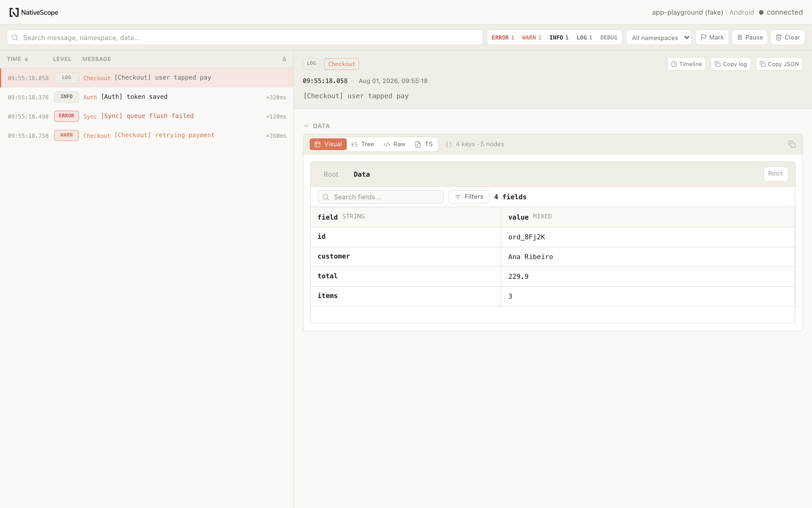Toggle DEBUG level filter
Viewport: 812px width, 508px height.
click(609, 38)
